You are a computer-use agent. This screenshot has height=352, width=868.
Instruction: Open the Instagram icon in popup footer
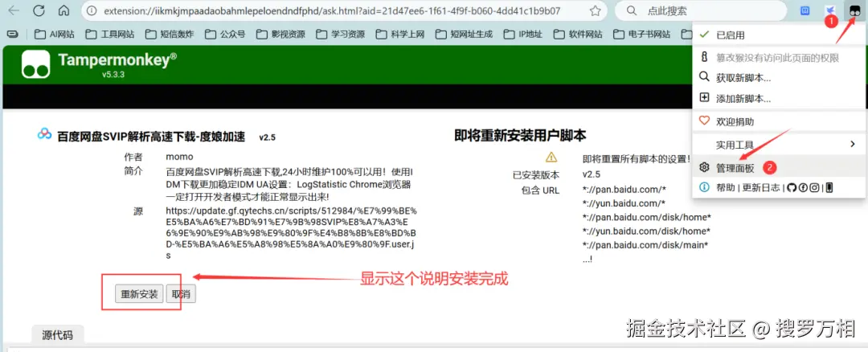[814, 187]
